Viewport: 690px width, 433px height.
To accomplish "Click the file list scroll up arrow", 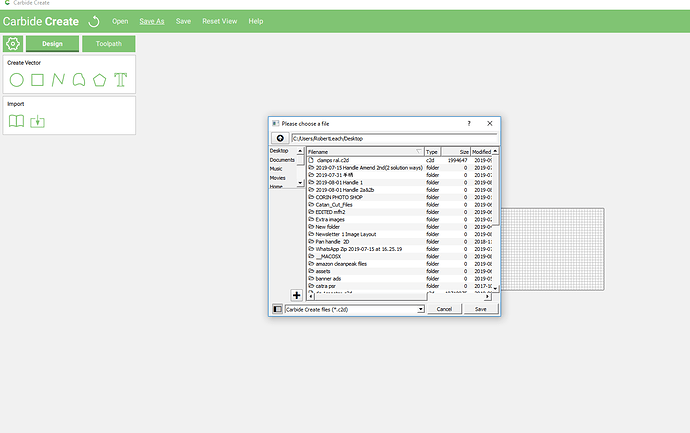I will point(495,151).
